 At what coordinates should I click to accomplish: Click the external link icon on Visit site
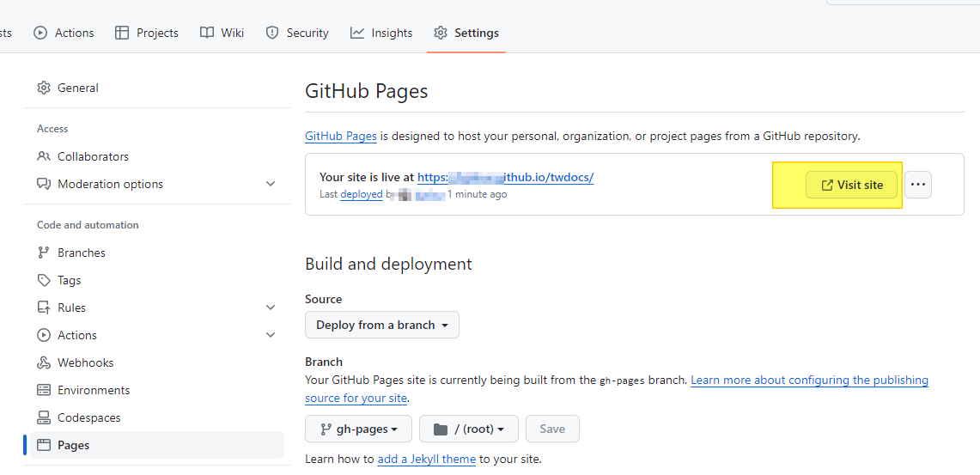point(827,185)
